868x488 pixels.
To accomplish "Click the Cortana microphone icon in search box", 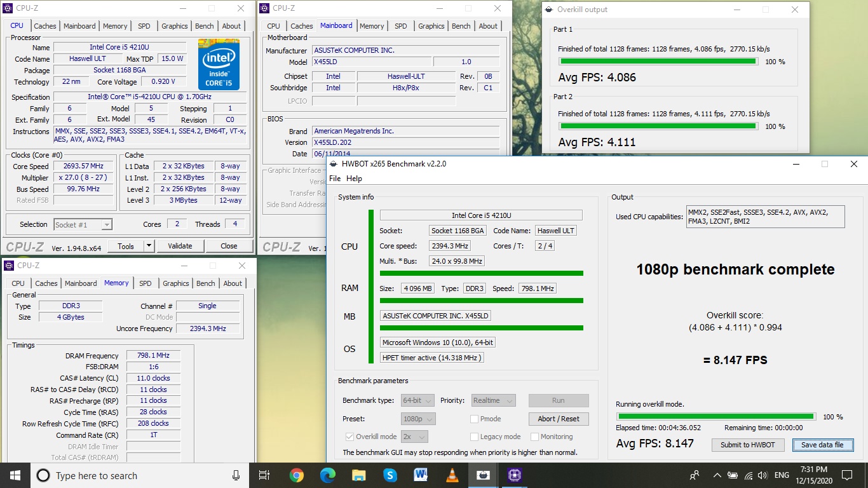I will [x=236, y=475].
